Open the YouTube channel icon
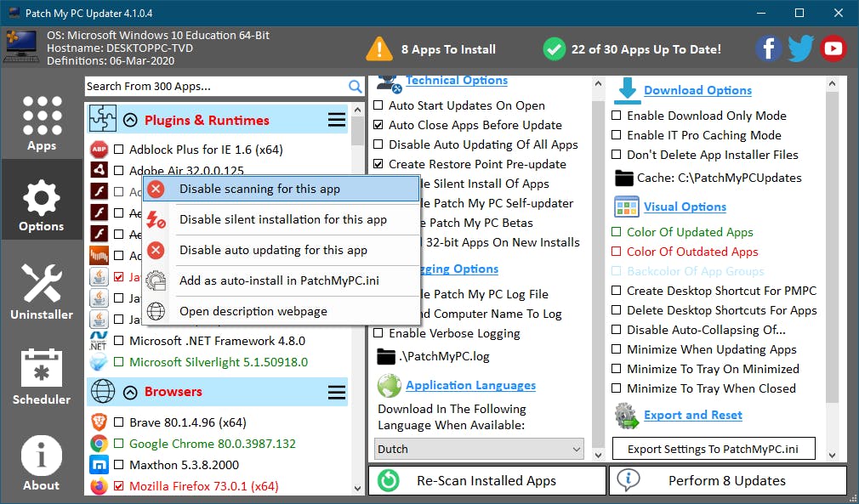The image size is (859, 504). 833,48
